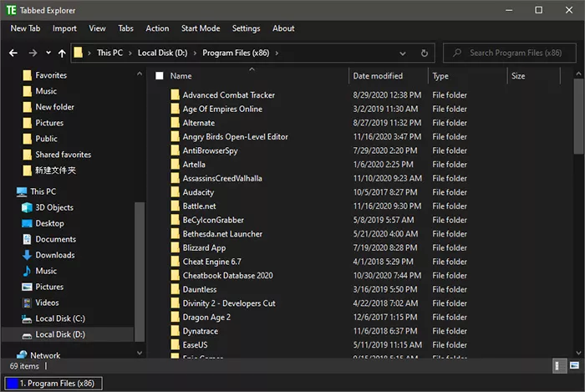The image size is (585, 392).
Task: Refresh the Program Files (x86) listing
Action: coord(425,53)
